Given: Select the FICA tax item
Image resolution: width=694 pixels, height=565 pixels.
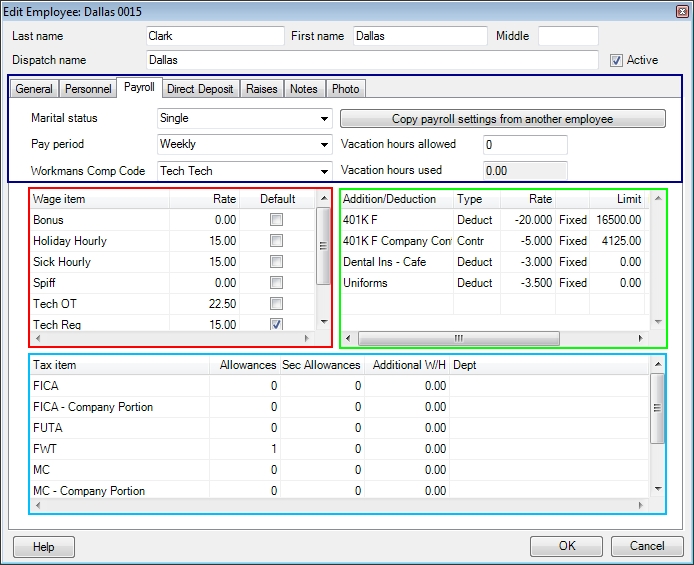Looking at the screenshot, I should (339, 385).
